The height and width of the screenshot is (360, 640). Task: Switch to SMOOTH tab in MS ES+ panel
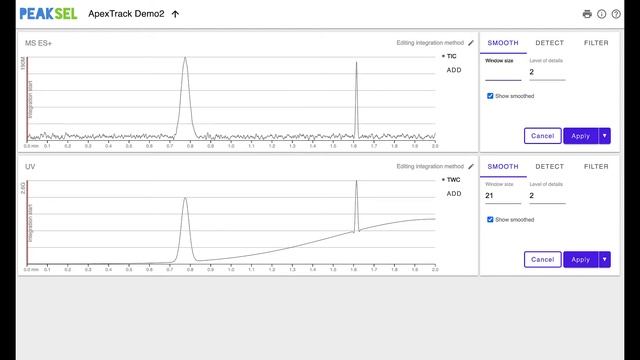click(503, 43)
